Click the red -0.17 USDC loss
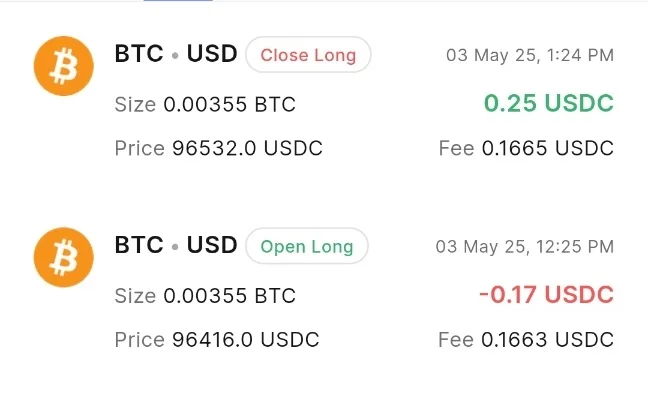648x406 pixels. (x=545, y=295)
